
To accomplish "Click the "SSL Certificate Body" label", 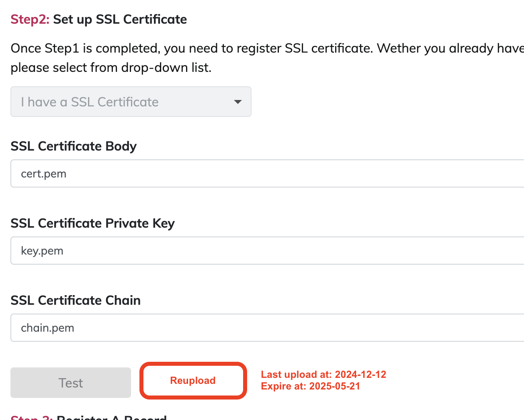I will [74, 146].
